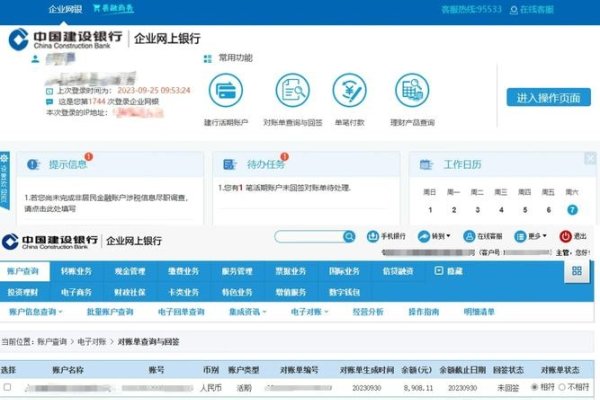Open the pending 活期账户未回签对账单 task
Image resolution: width=600 pixels, height=400 pixels.
[284, 188]
